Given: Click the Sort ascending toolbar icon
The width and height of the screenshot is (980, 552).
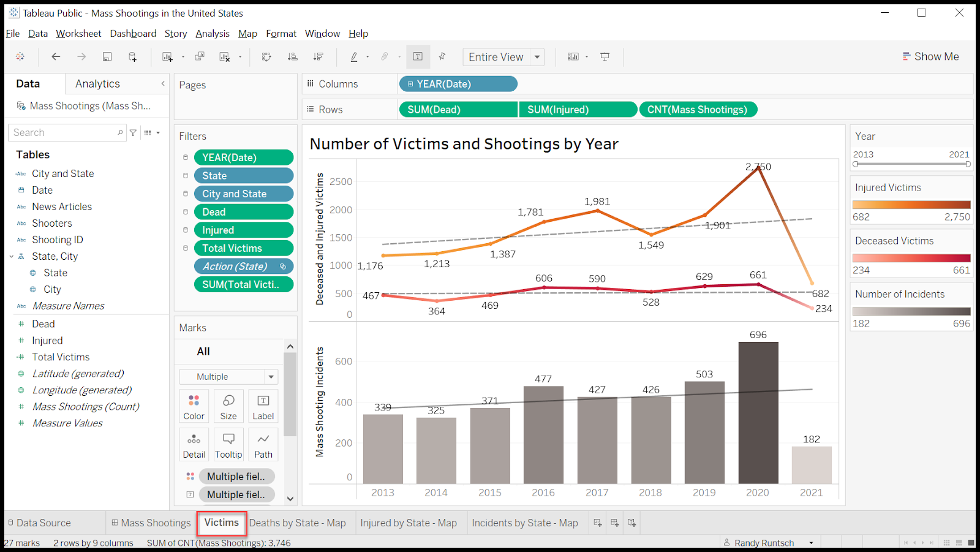Looking at the screenshot, I should pos(293,56).
